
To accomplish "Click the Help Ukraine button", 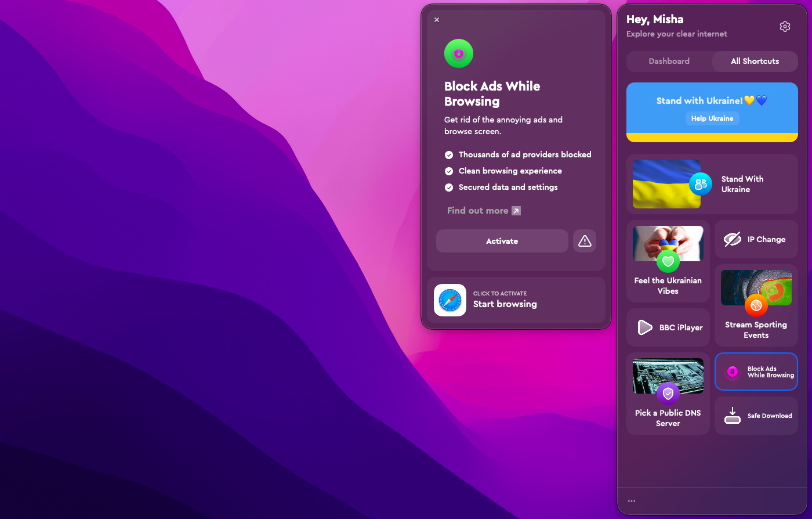I will click(x=712, y=118).
